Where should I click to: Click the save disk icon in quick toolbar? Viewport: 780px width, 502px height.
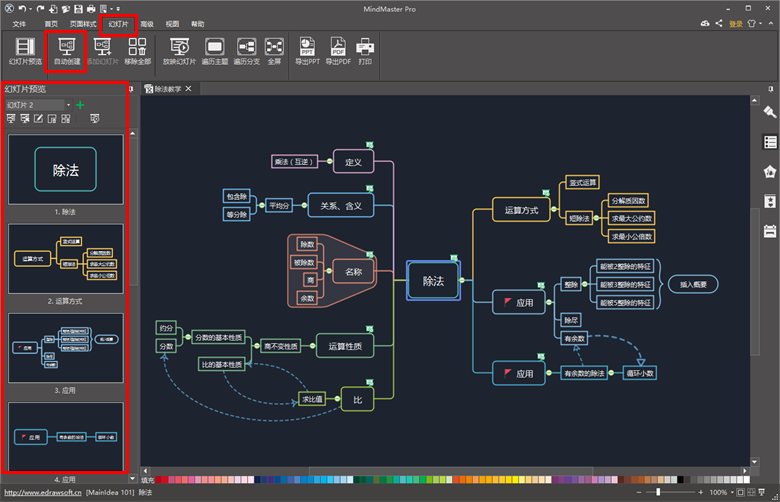coord(78,8)
